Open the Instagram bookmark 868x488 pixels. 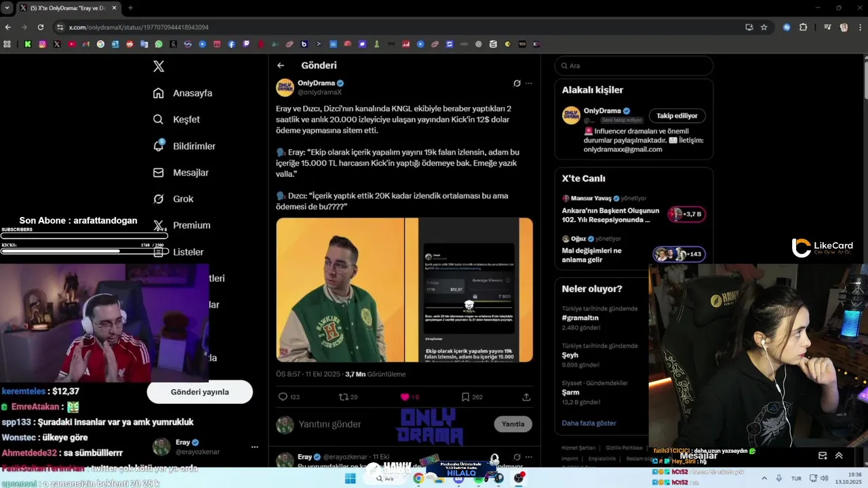(42, 44)
